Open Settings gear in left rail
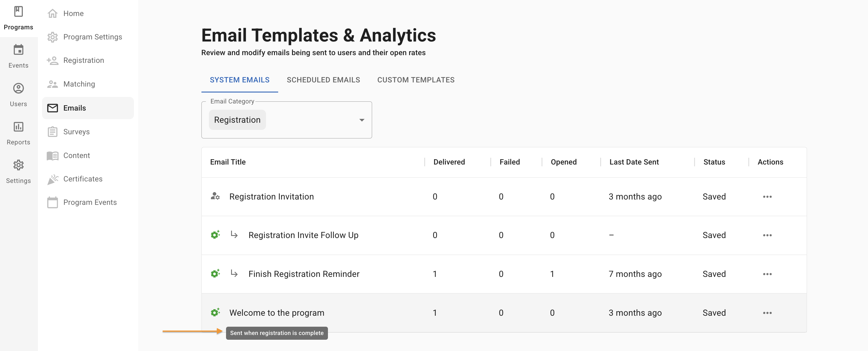 pos(19,165)
